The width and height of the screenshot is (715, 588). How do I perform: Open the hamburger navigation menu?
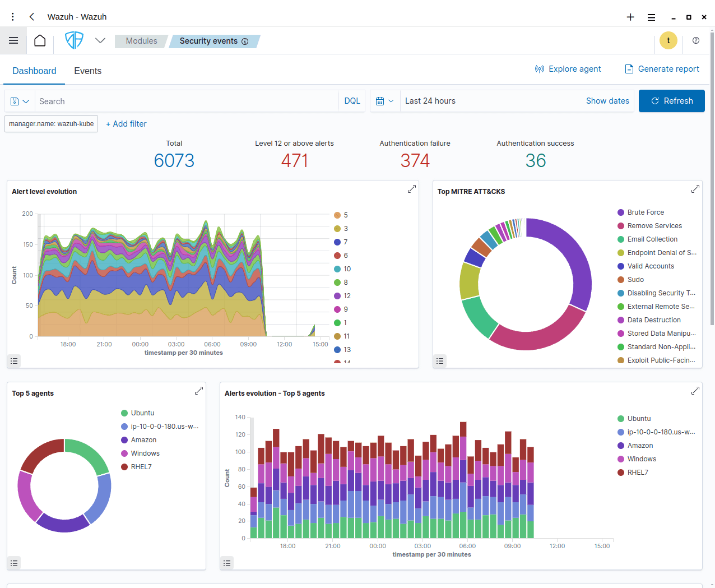pyautogui.click(x=13, y=40)
